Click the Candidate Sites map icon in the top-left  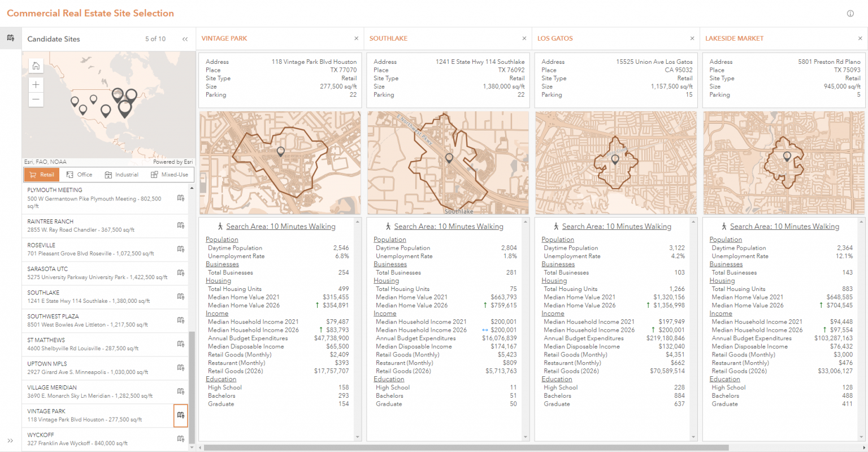(x=10, y=36)
